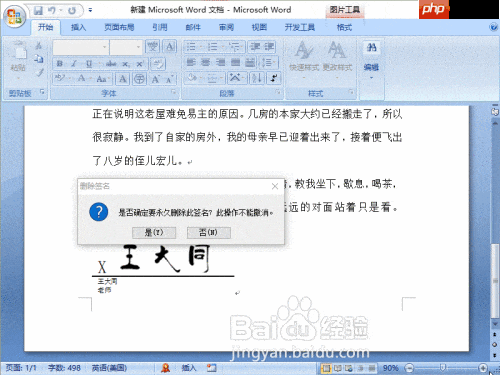
Task: Switch to the 插入 ribbon tab
Action: (x=78, y=27)
